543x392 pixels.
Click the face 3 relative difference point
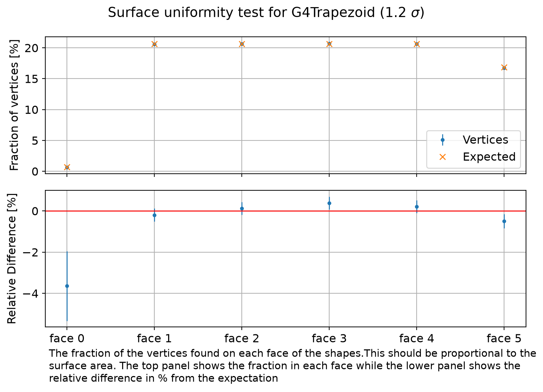pyautogui.click(x=329, y=203)
